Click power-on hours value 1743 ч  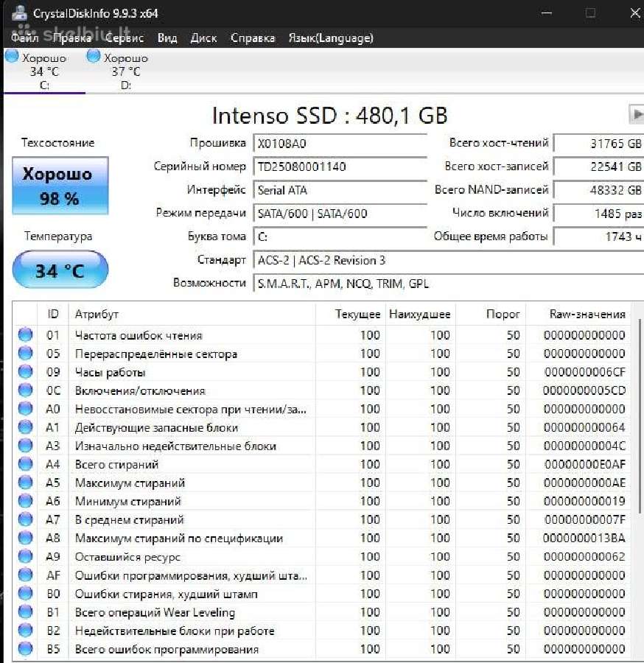pyautogui.click(x=599, y=236)
